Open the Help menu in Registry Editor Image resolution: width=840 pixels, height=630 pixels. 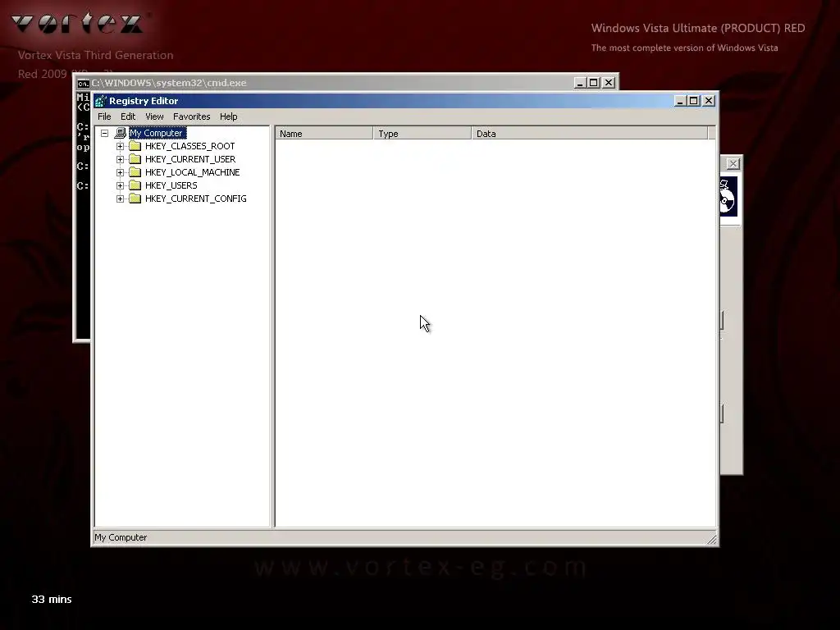point(228,116)
